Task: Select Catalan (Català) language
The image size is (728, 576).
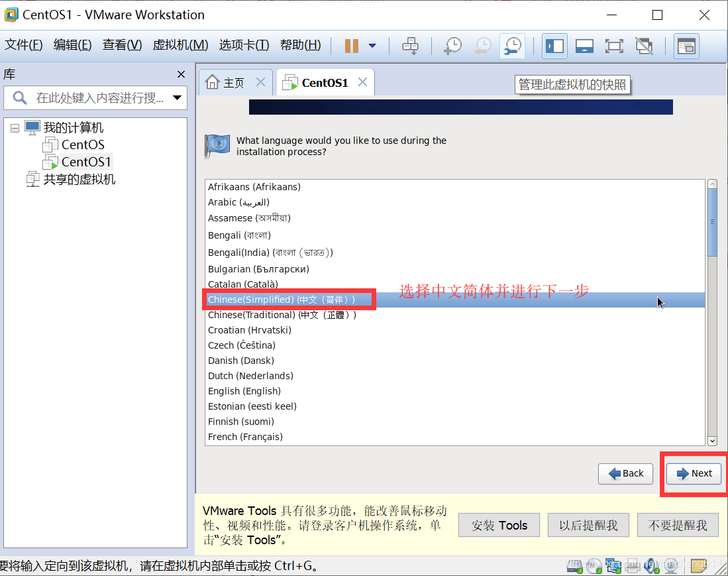Action: (455, 284)
